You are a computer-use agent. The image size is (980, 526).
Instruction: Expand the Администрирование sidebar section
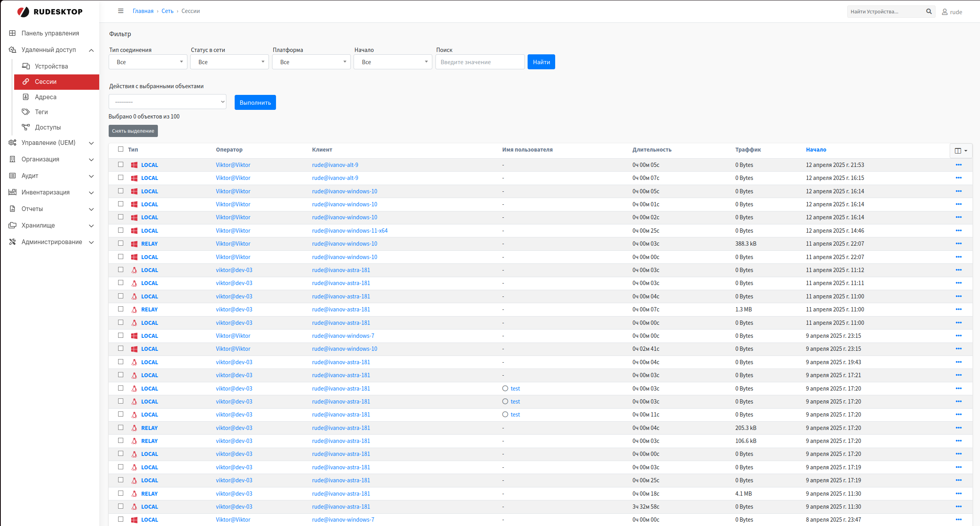(x=52, y=242)
